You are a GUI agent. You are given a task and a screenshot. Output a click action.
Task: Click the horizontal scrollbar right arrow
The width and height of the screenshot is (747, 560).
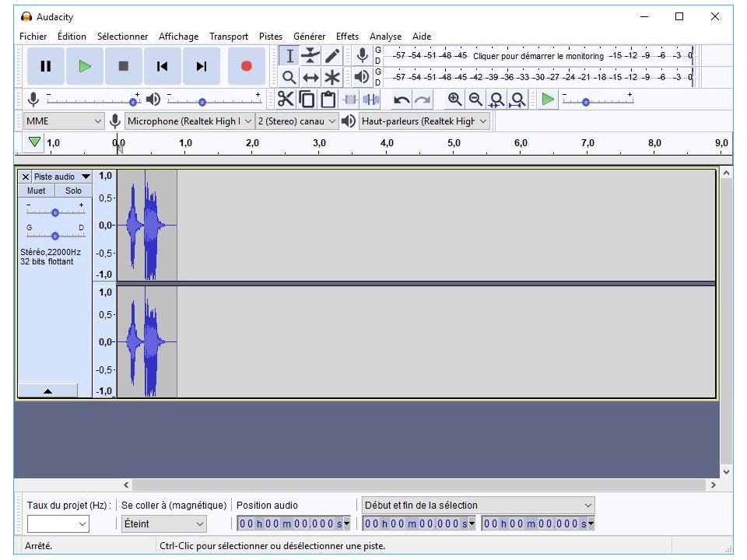[x=714, y=485]
